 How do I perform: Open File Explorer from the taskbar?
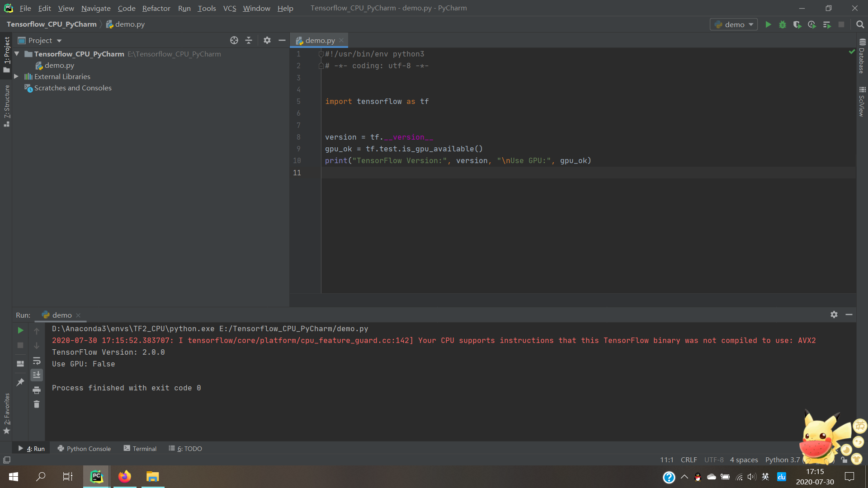[153, 476]
